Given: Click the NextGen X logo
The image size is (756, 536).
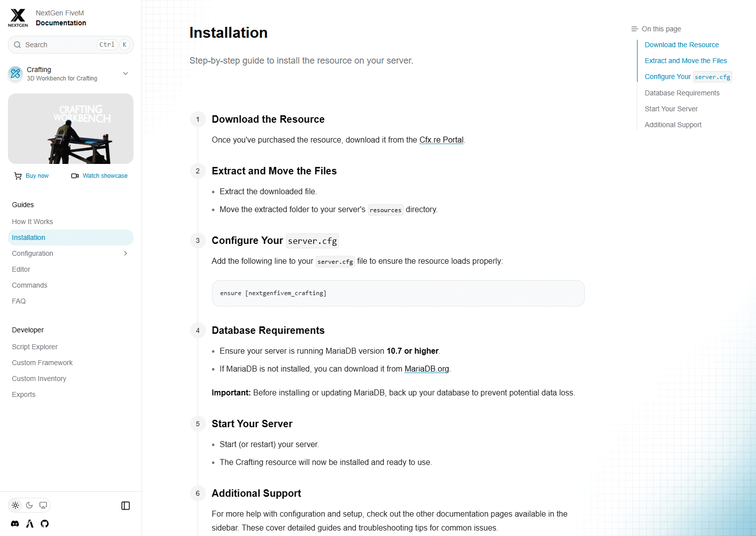Looking at the screenshot, I should click(x=18, y=17).
